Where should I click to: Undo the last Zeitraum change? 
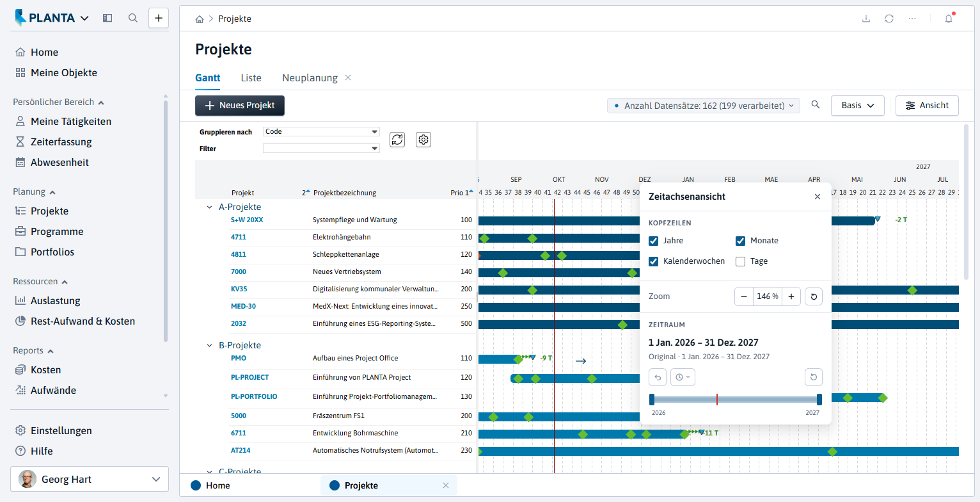[658, 377]
